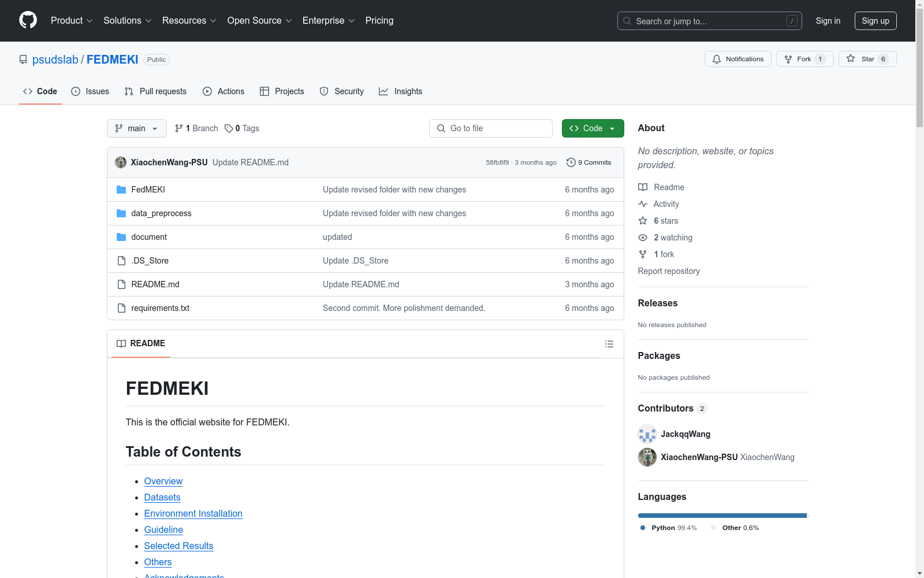The height and width of the screenshot is (578, 924).
Task: Click the requirements.txt file icon
Action: click(x=121, y=308)
